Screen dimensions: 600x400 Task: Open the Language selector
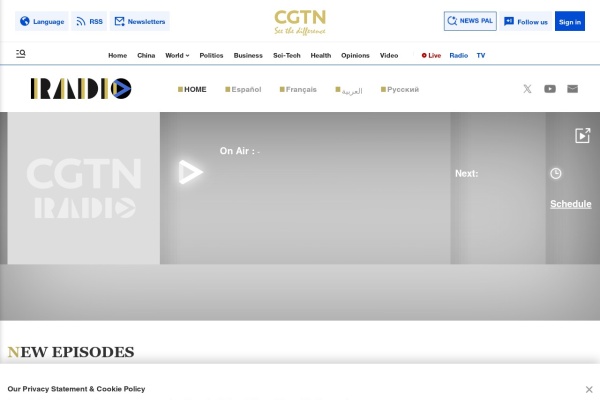pyautogui.click(x=42, y=21)
